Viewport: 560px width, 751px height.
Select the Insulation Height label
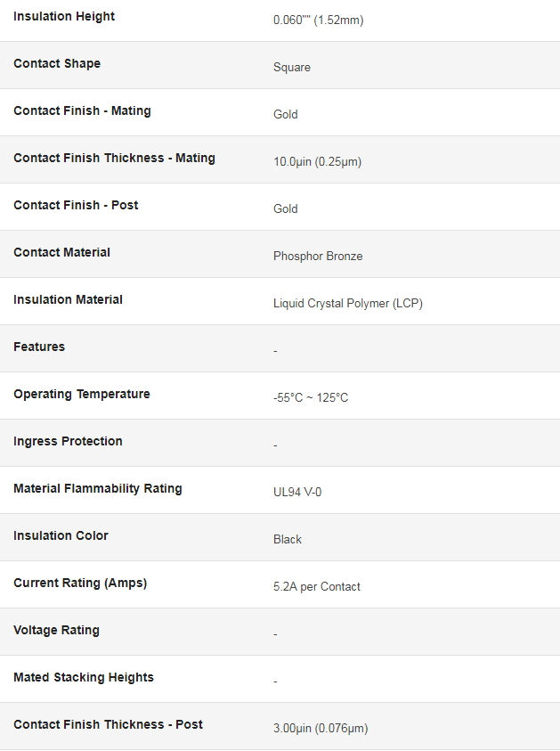point(64,17)
